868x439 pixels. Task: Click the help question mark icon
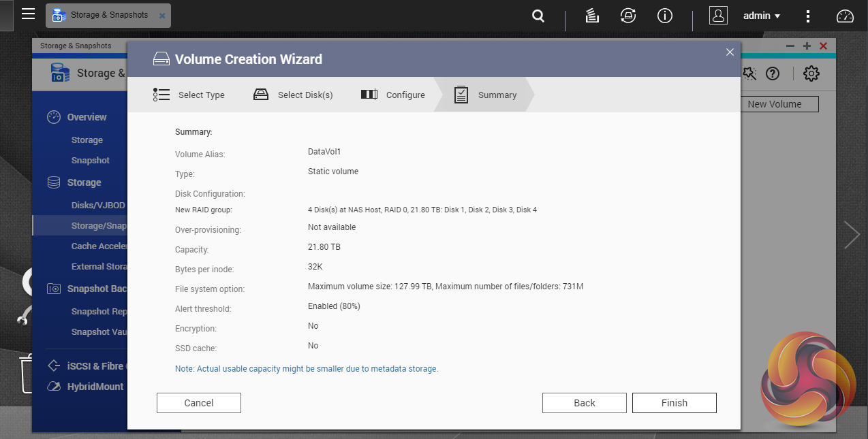coord(773,74)
